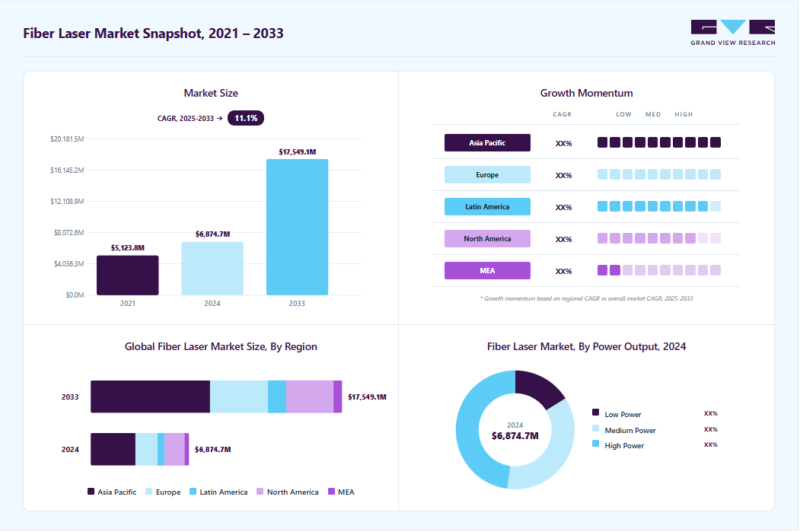Click the High Power legend swatch
Viewport: 800px width, 532px height.
[x=595, y=443]
